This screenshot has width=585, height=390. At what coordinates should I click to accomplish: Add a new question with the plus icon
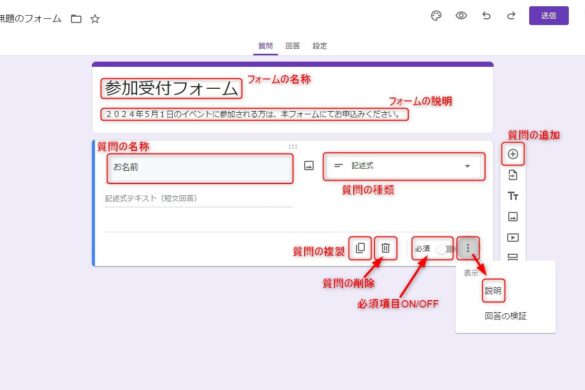pyautogui.click(x=513, y=154)
